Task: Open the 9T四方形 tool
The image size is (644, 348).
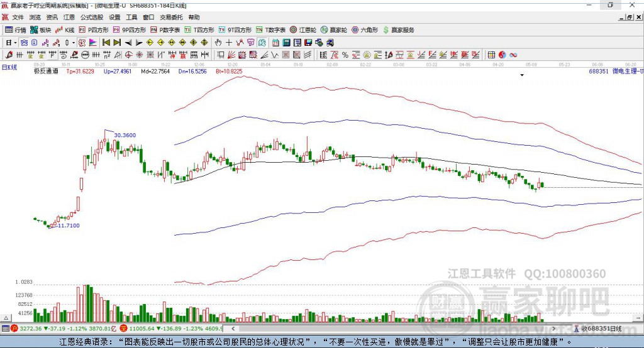Action: [235, 30]
